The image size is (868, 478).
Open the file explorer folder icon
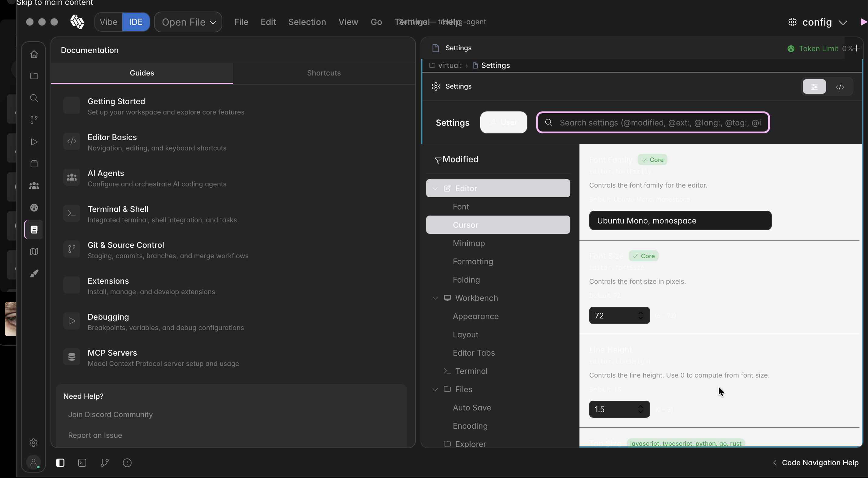coord(34,76)
